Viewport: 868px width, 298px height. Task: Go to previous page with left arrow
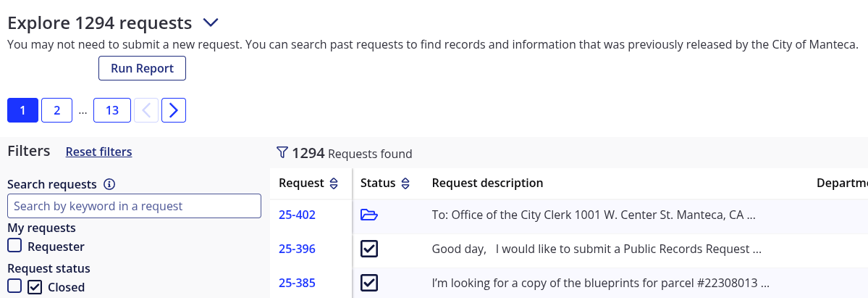(x=146, y=110)
